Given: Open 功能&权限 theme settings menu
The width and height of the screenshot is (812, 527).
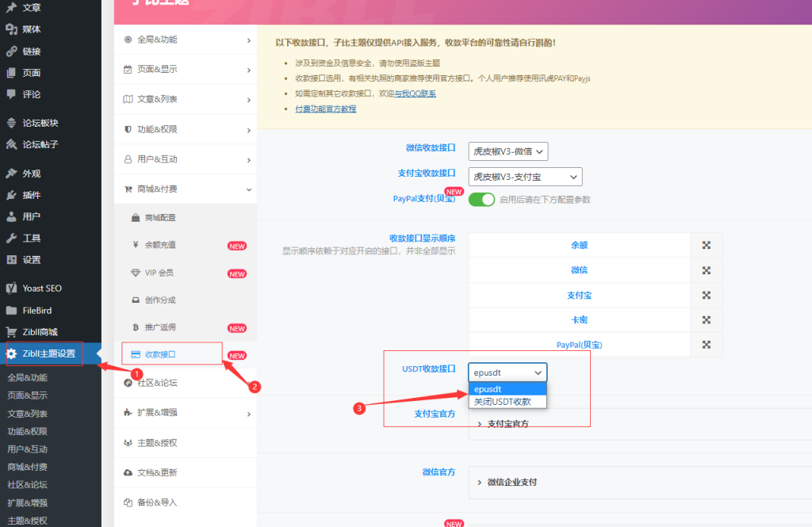Looking at the screenshot, I should coord(186,129).
